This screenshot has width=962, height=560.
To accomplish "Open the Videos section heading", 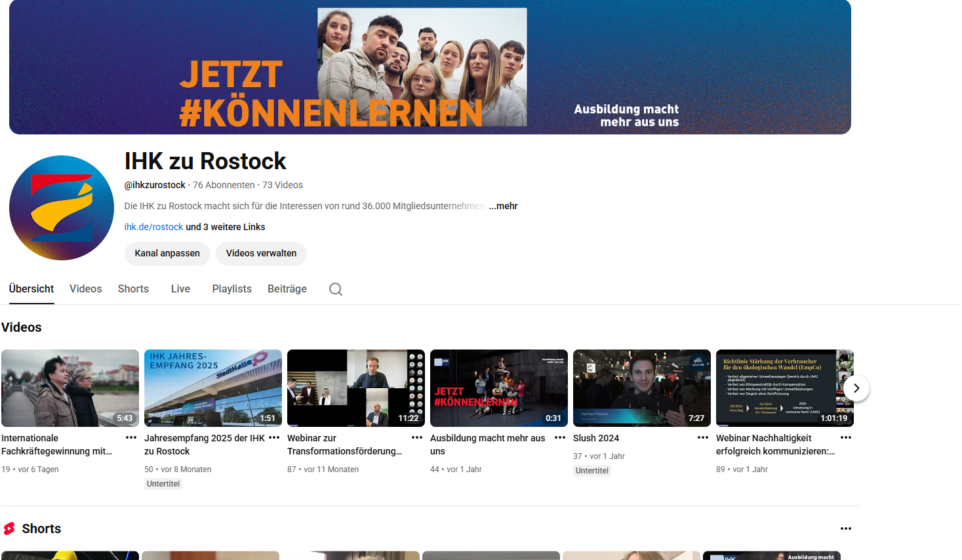I will [22, 327].
